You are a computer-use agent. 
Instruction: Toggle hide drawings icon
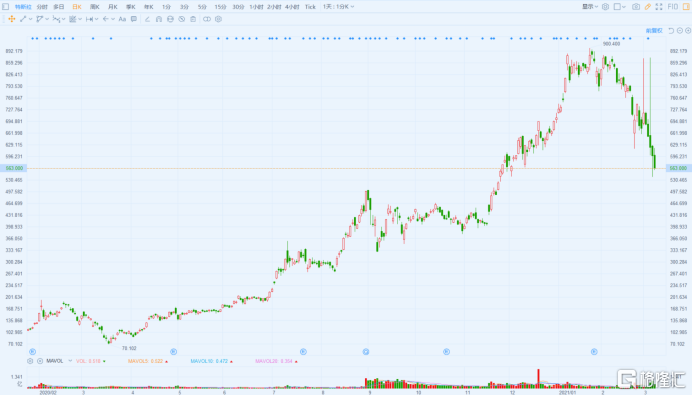tap(182, 19)
